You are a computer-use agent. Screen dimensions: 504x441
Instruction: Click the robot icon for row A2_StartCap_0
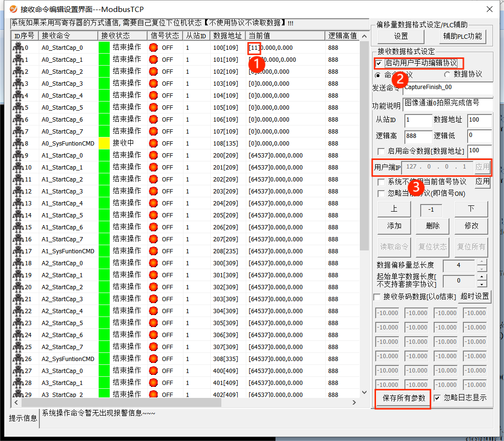[18, 263]
